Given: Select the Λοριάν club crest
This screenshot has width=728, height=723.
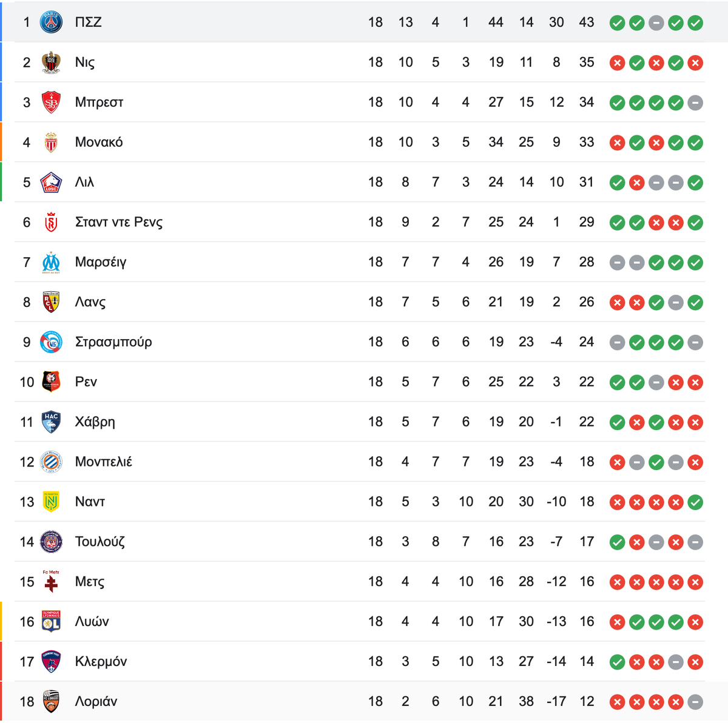Looking at the screenshot, I should coord(51,702).
